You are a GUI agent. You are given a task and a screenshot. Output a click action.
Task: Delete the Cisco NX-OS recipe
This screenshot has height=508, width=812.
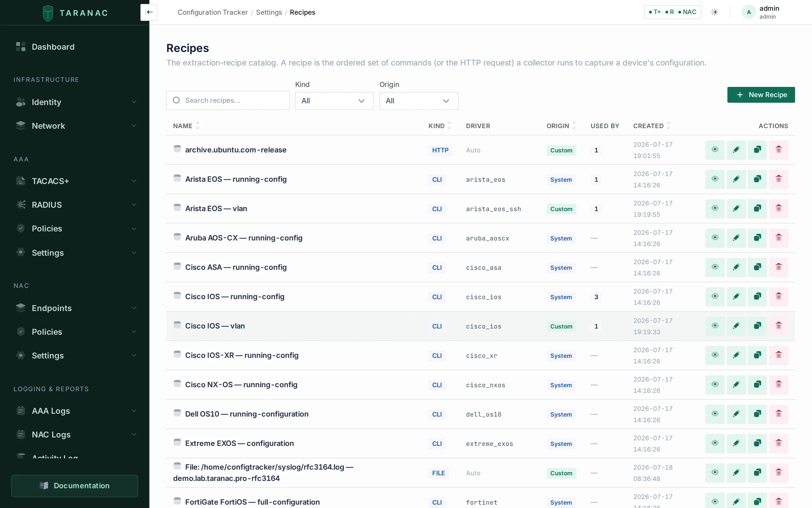[x=778, y=385]
